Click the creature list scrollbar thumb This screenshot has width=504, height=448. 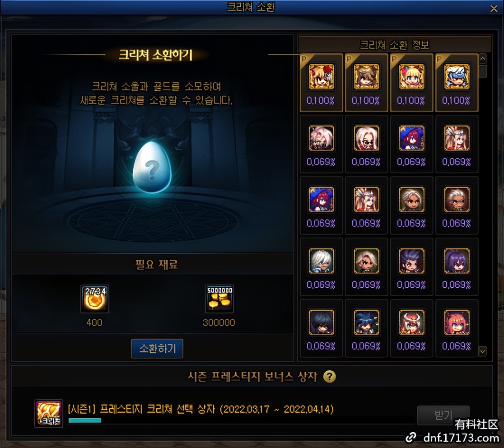482,71
